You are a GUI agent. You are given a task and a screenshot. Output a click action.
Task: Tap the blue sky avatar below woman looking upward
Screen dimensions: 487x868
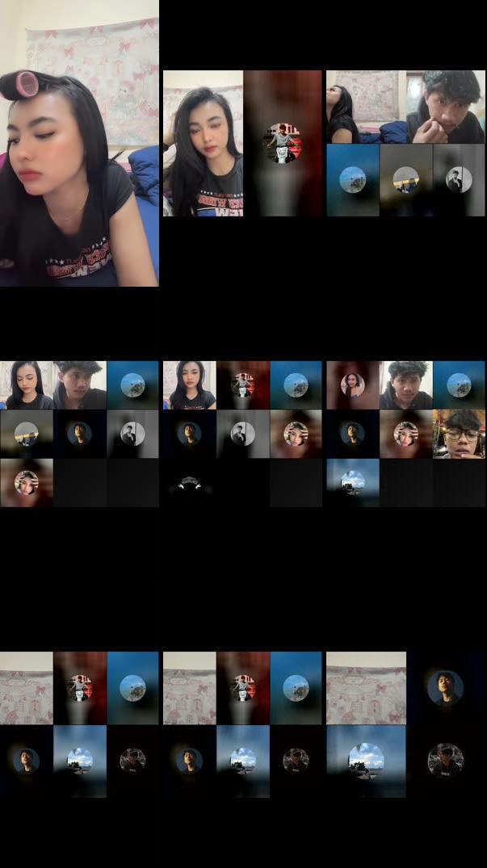pyautogui.click(x=353, y=180)
